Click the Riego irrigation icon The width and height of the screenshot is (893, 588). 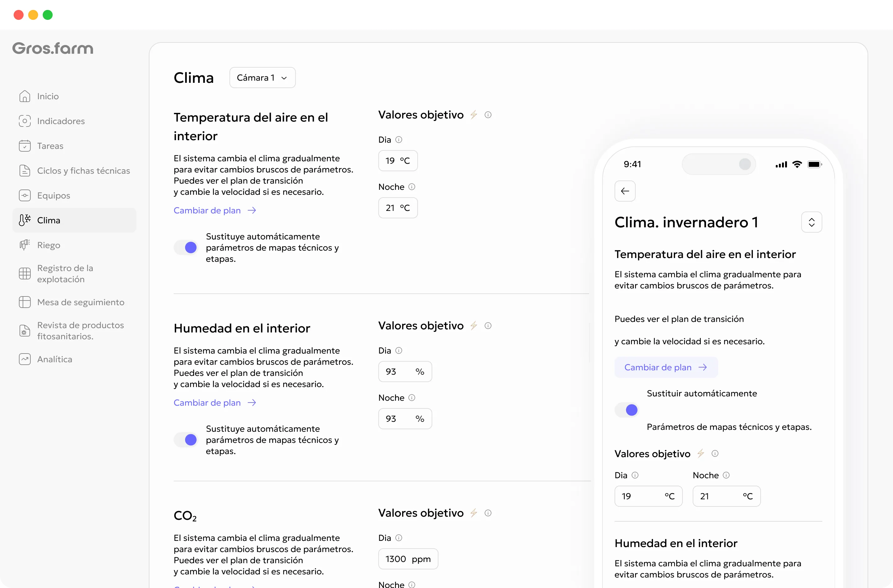[25, 245]
